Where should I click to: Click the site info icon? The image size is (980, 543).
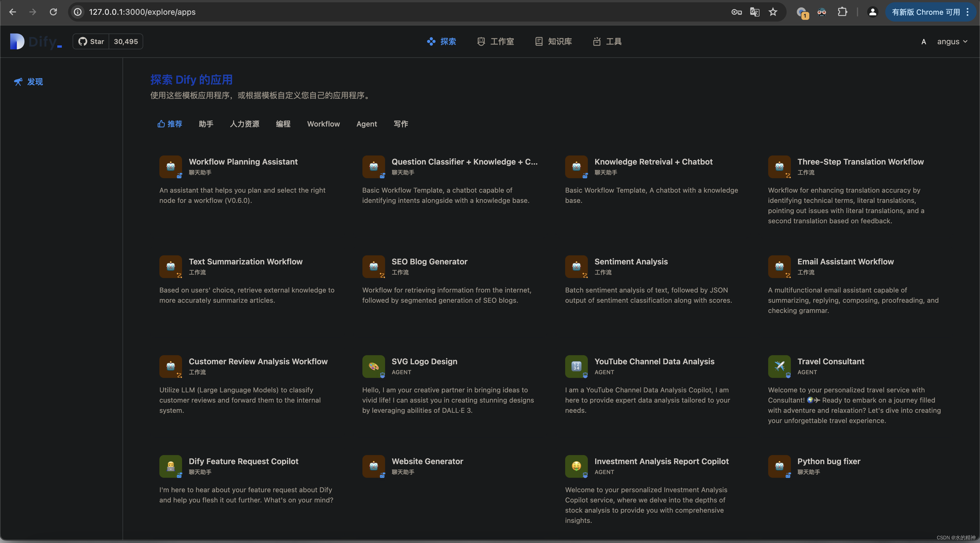[x=78, y=12]
